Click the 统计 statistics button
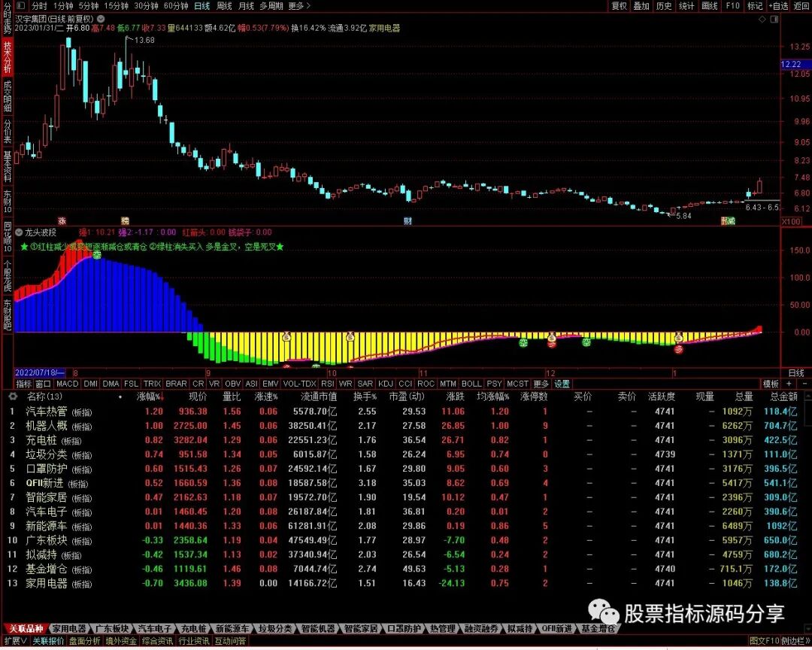This screenshot has height=650, width=812. [686, 6]
